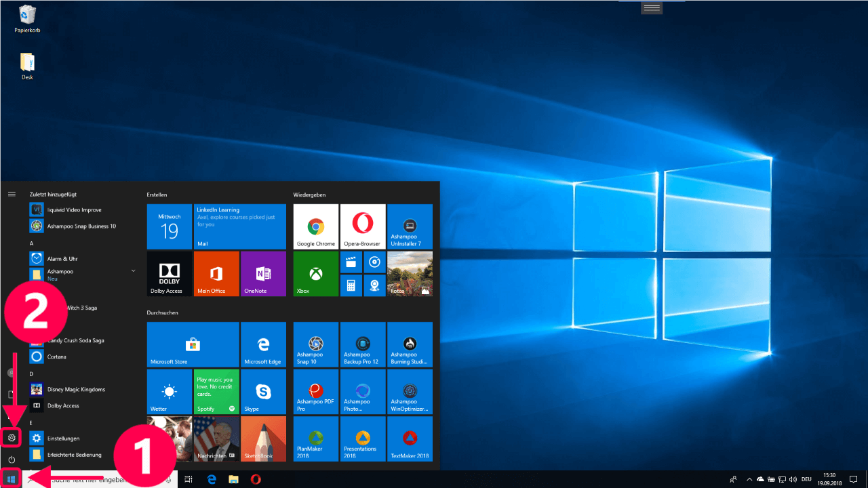
Task: Open Ashampoo Photo tile
Action: [x=363, y=392]
